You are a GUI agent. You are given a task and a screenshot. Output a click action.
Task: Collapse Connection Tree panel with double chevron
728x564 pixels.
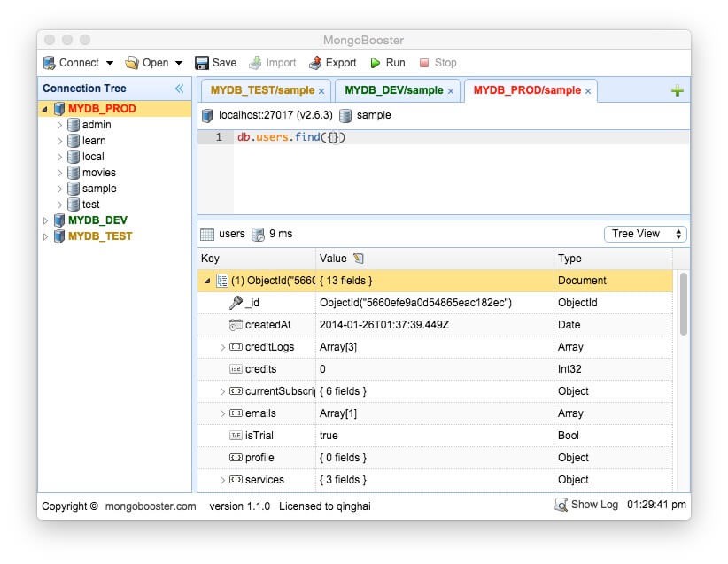click(179, 89)
